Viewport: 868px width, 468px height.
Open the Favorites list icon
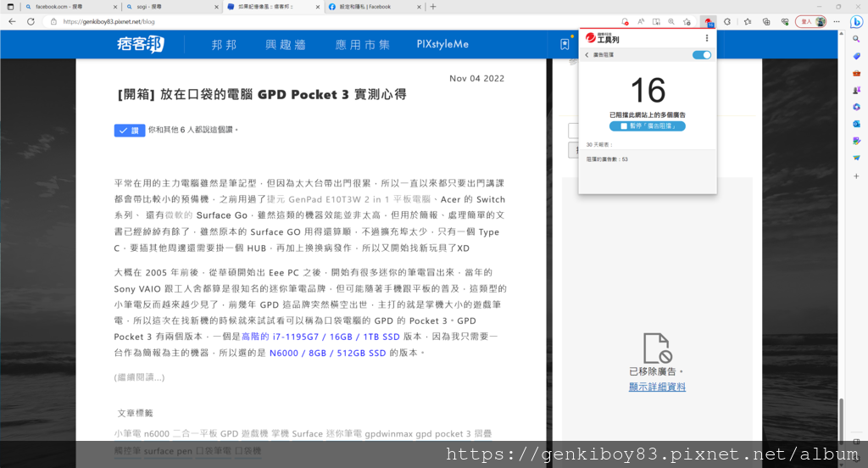[748, 21]
